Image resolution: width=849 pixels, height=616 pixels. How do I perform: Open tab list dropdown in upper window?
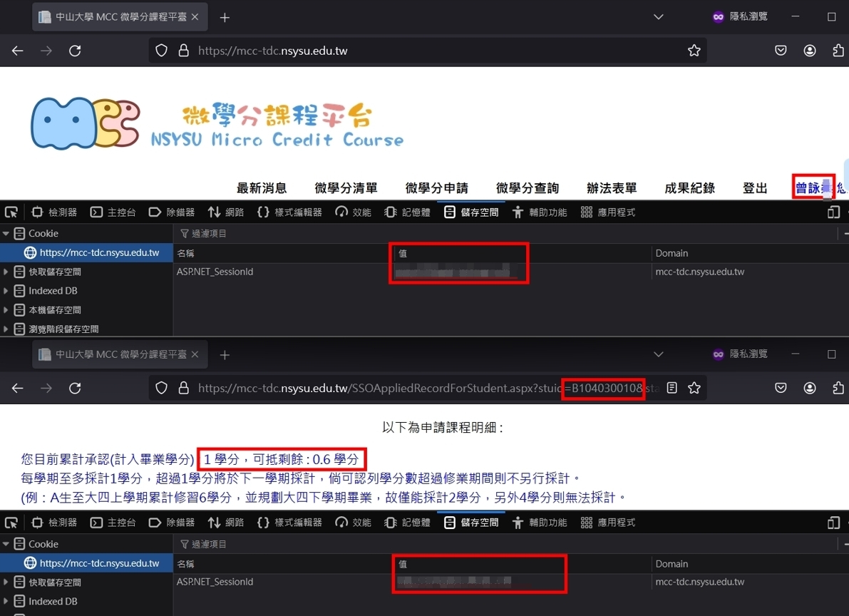[659, 17]
